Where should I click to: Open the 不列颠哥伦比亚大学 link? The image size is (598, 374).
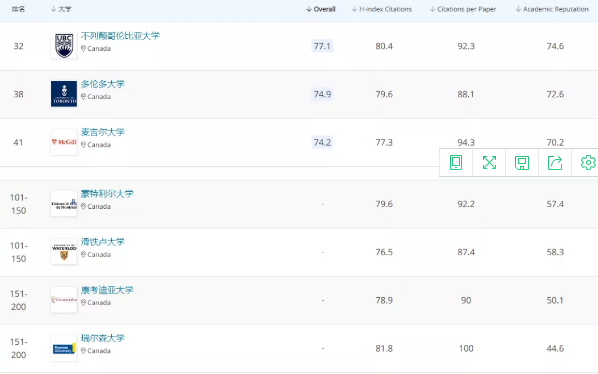point(120,36)
